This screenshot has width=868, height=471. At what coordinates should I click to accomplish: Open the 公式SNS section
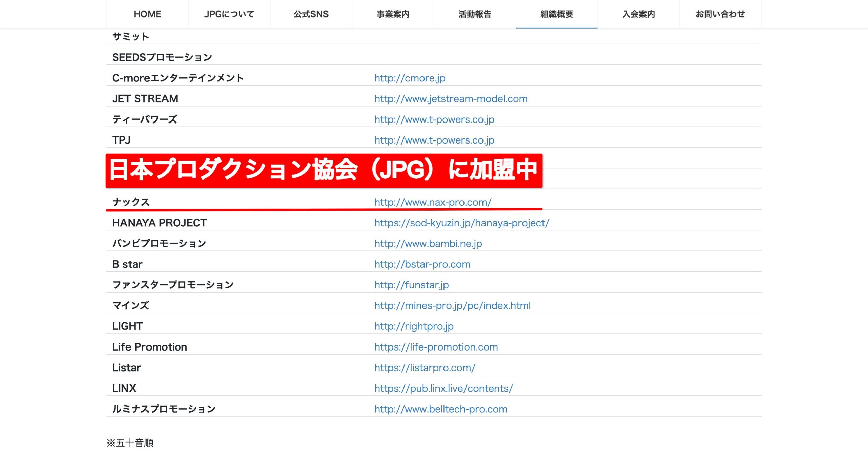coord(311,14)
